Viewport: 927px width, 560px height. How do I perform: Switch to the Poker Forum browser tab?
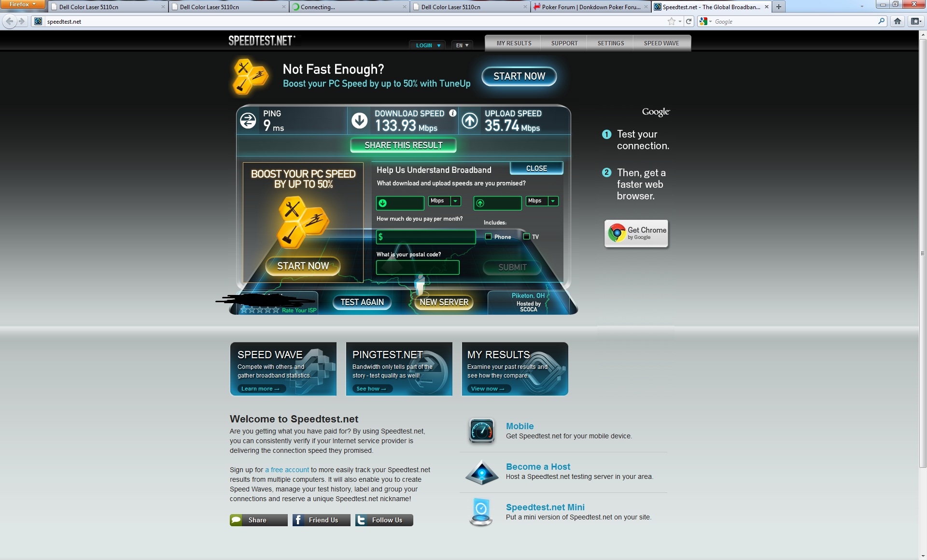tap(591, 7)
